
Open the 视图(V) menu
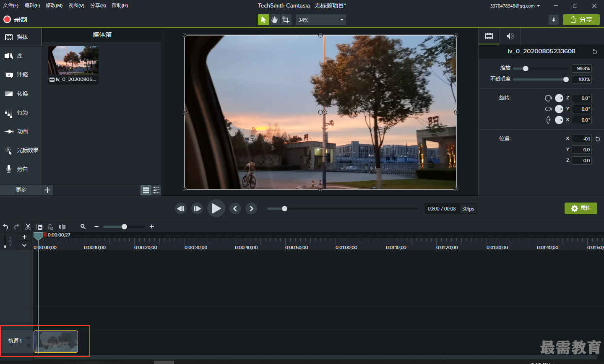click(76, 5)
